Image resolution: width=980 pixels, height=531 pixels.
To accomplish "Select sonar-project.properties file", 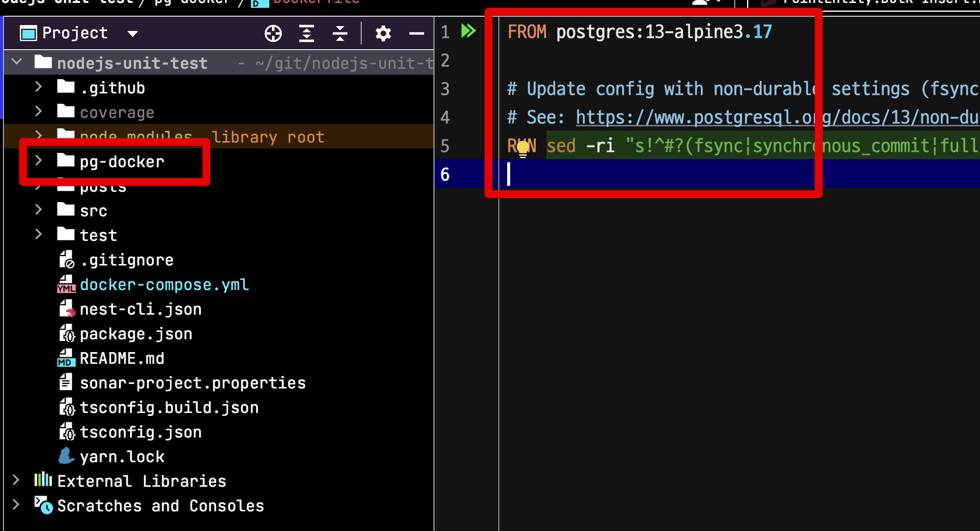I will (193, 383).
